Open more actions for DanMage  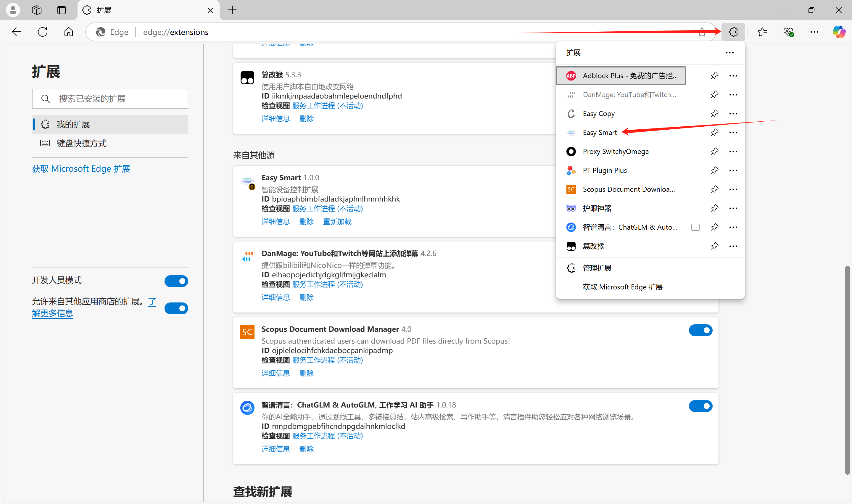733,94
